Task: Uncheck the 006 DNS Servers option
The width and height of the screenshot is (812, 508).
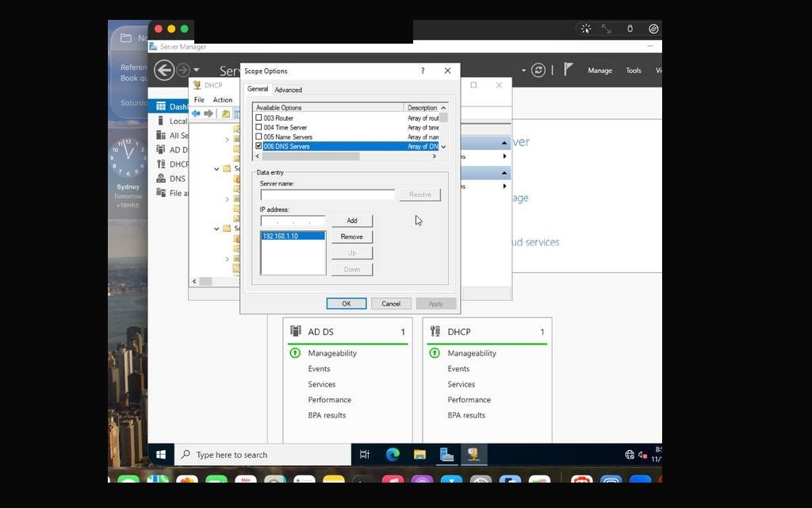Action: tap(259, 146)
